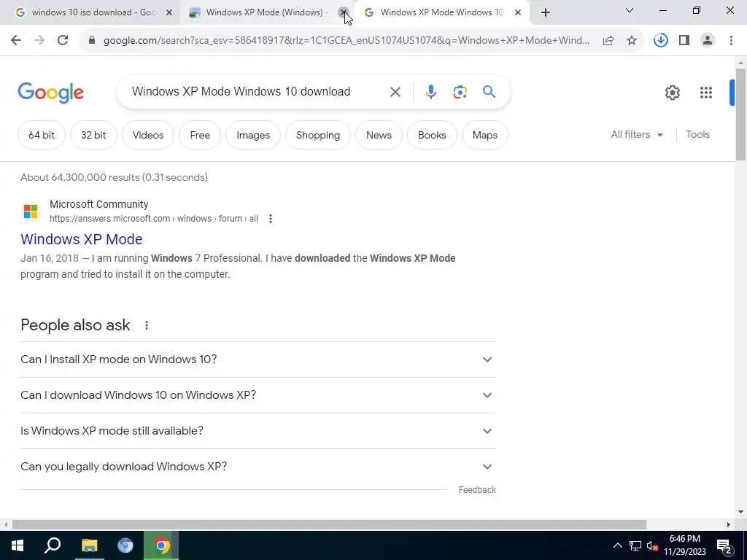Switch to Images results
Image resolution: width=747 pixels, height=560 pixels.
pyautogui.click(x=253, y=135)
